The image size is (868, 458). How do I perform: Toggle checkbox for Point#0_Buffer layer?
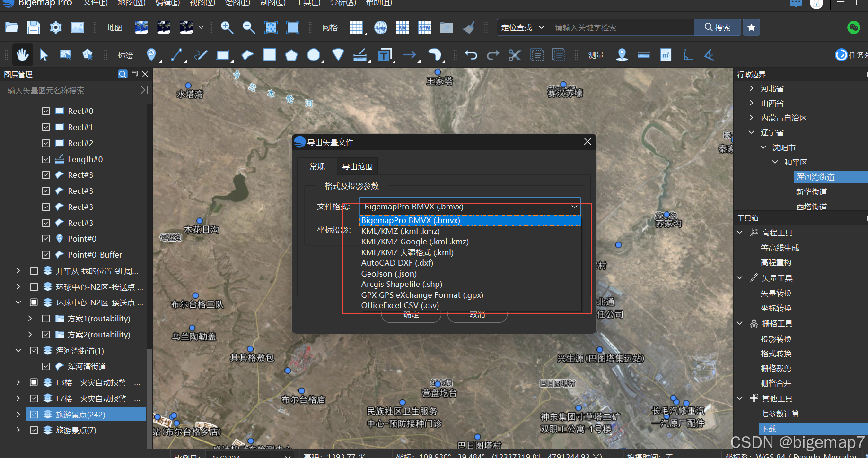[x=46, y=255]
